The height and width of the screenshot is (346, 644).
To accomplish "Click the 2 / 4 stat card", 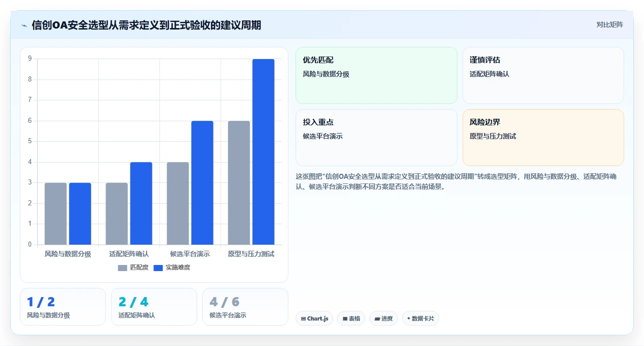I will (x=154, y=307).
